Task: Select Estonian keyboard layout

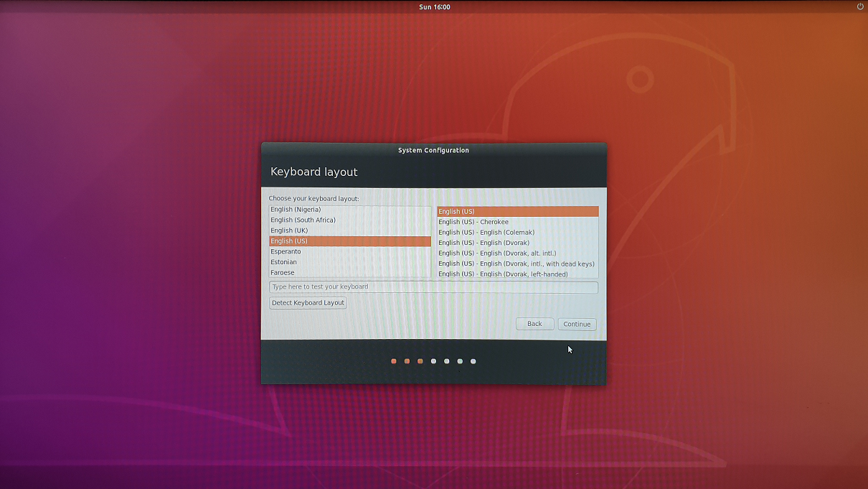Action: point(350,262)
